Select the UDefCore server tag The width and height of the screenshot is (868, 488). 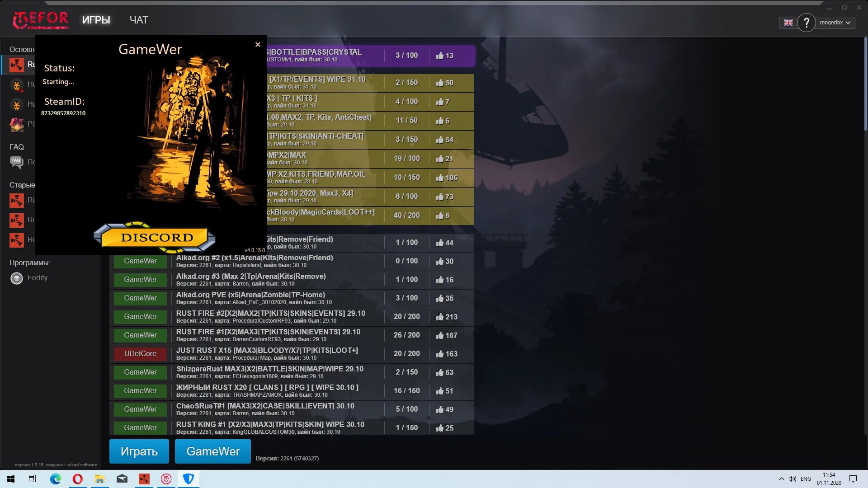[140, 354]
